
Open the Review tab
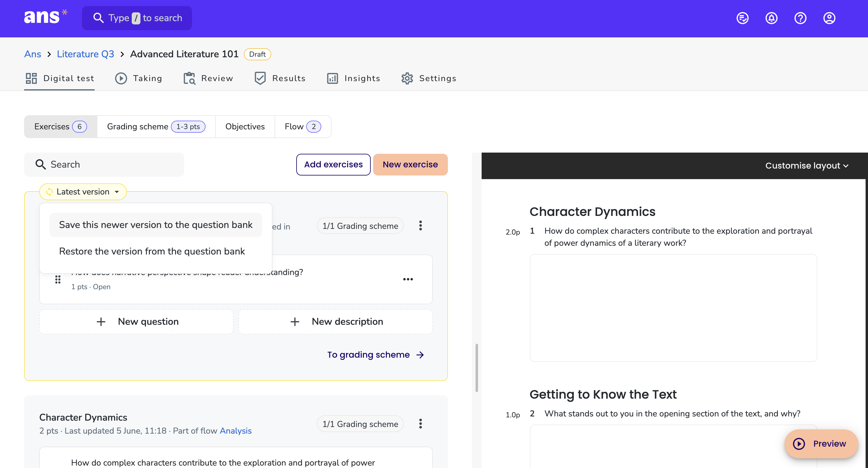tap(208, 78)
